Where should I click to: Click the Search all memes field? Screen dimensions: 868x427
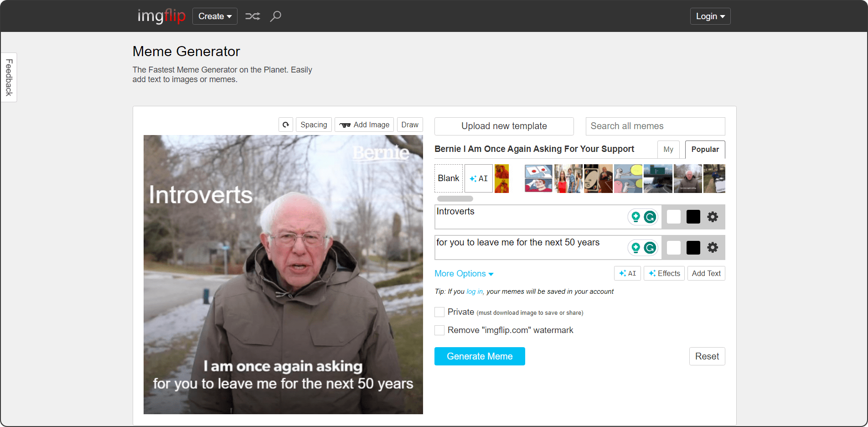pyautogui.click(x=655, y=126)
